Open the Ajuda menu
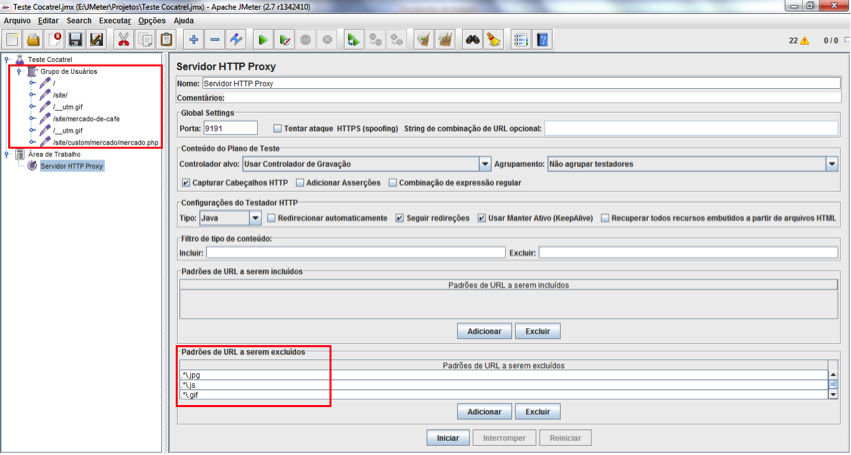Image resolution: width=851 pixels, height=455 pixels. (183, 21)
